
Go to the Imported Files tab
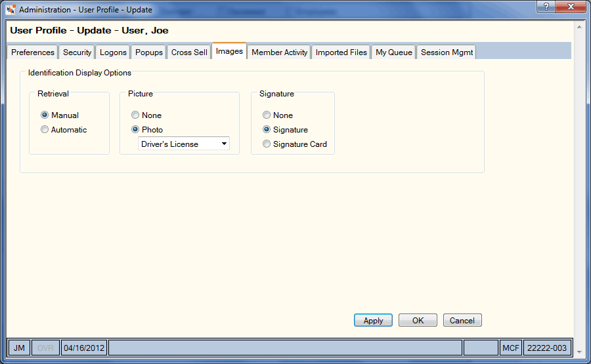tap(341, 52)
